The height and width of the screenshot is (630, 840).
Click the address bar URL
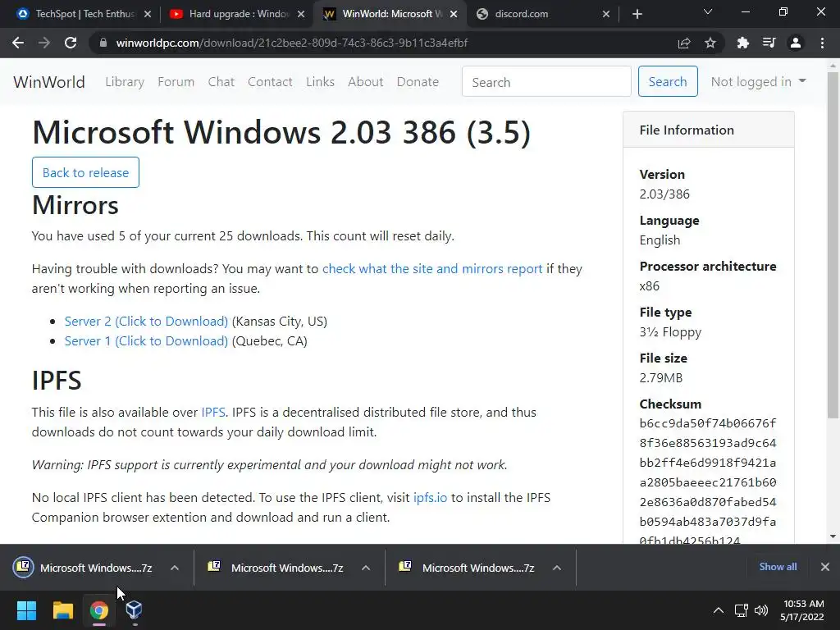coord(292,43)
